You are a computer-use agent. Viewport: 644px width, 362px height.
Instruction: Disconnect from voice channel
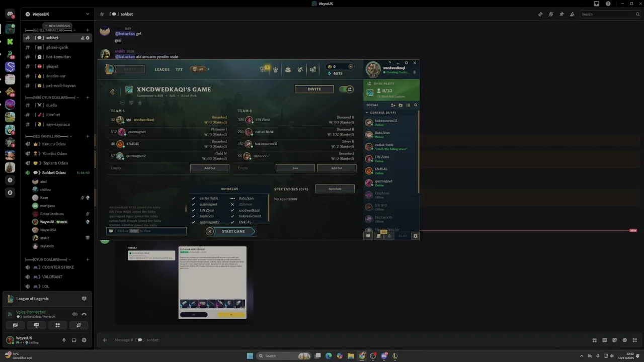pos(84,314)
